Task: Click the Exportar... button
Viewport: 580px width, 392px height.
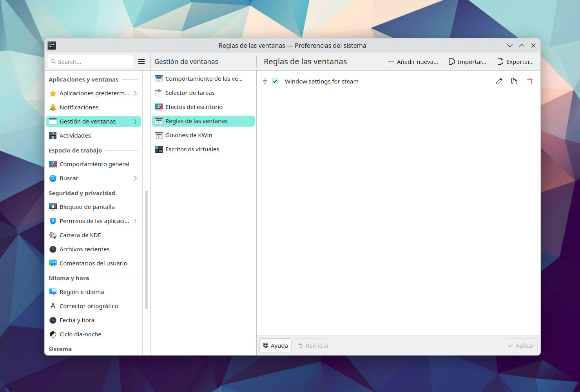Action: click(x=515, y=62)
